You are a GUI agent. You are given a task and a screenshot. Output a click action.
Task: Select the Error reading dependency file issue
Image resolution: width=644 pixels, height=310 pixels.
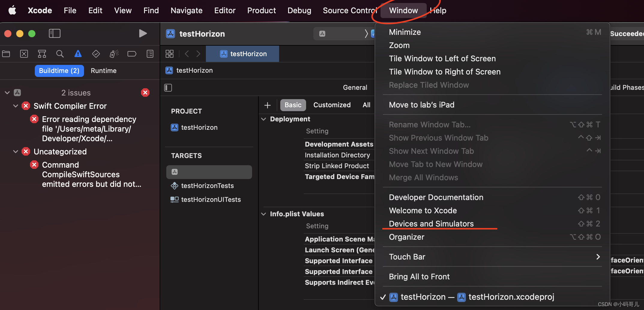89,129
